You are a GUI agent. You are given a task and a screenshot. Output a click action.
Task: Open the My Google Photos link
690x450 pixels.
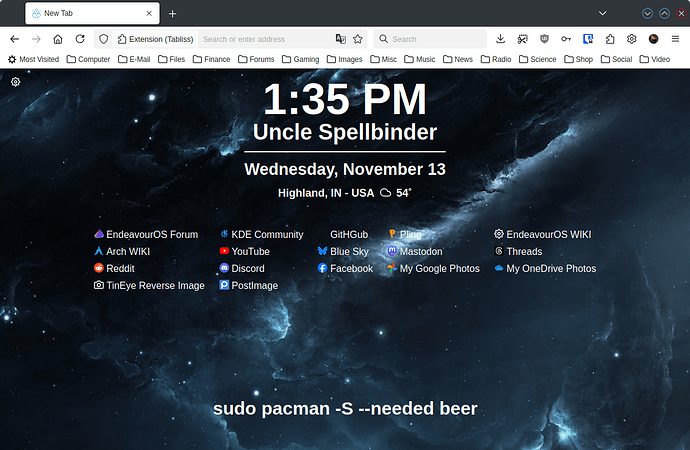pyautogui.click(x=433, y=268)
